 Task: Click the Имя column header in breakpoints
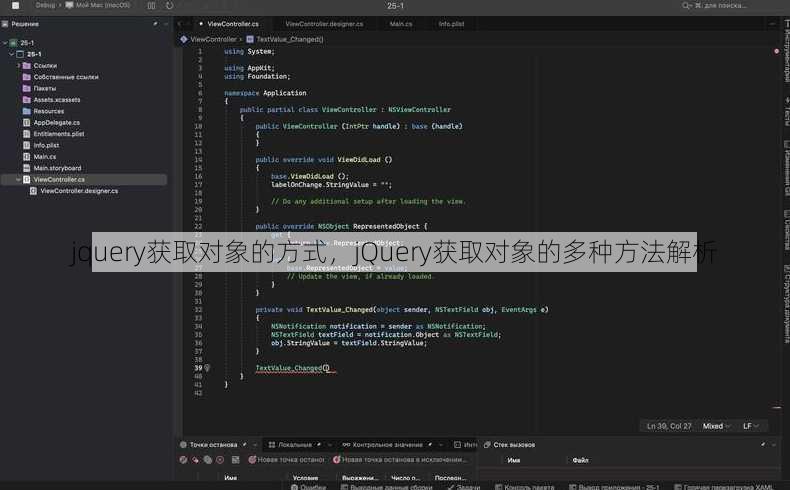coord(231,477)
